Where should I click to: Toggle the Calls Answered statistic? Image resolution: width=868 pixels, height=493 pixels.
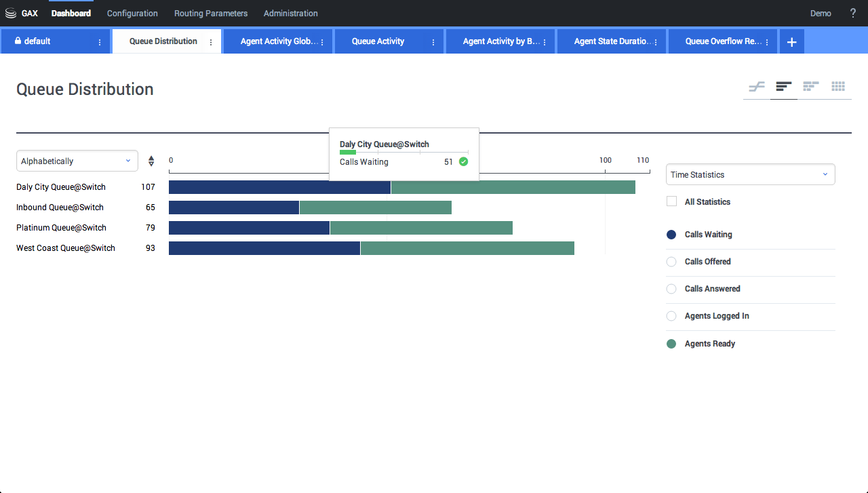click(x=671, y=289)
